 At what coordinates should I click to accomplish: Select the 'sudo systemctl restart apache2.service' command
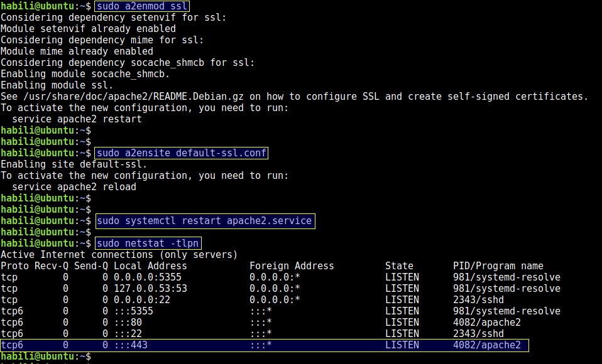coord(204,221)
